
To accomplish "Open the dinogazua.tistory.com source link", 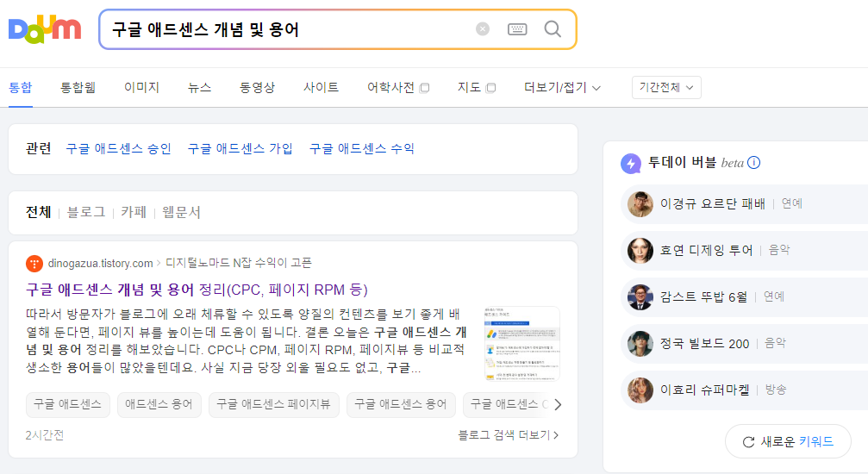I will tap(100, 263).
